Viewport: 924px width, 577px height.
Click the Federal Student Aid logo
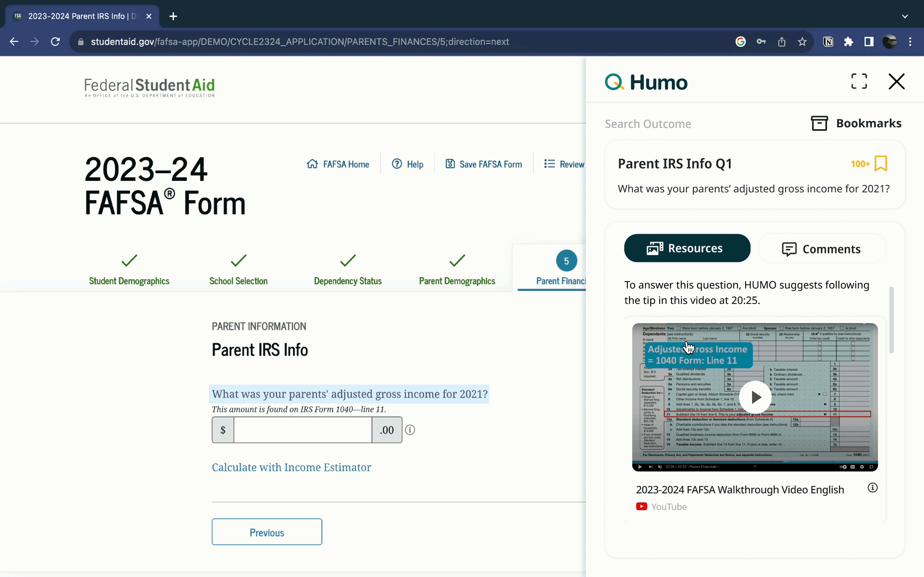pyautogui.click(x=150, y=87)
